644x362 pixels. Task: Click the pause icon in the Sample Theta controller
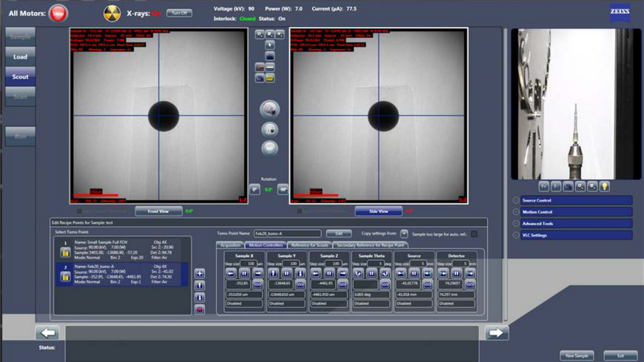pos(372,273)
